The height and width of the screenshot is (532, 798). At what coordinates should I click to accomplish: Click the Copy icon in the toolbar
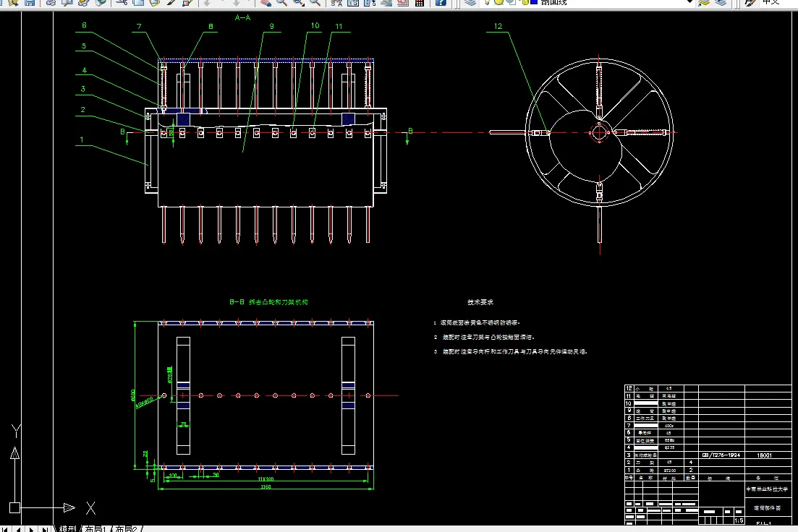(x=138, y=3)
